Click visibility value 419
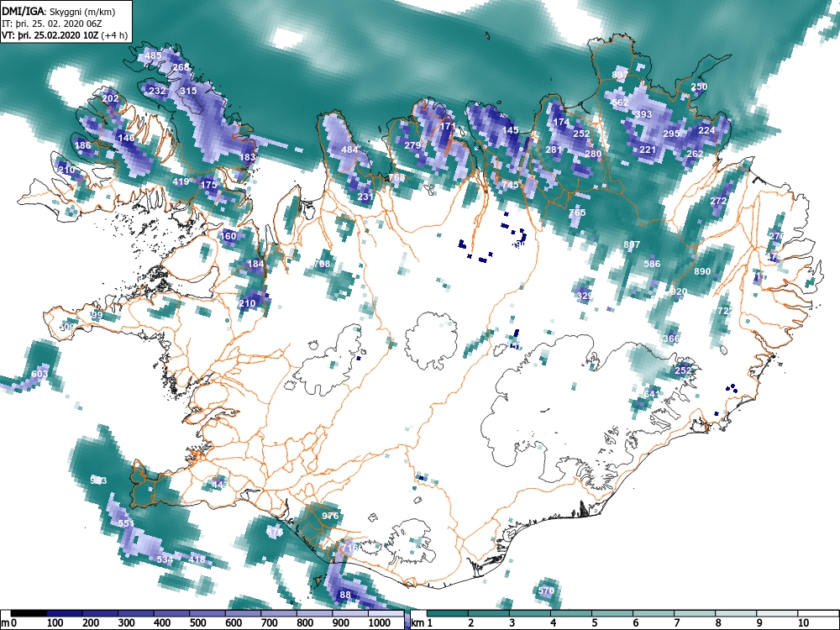The height and width of the screenshot is (630, 840). (181, 181)
